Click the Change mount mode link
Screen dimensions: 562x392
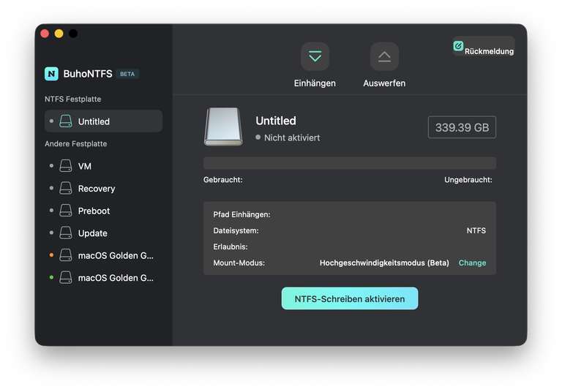click(x=472, y=263)
